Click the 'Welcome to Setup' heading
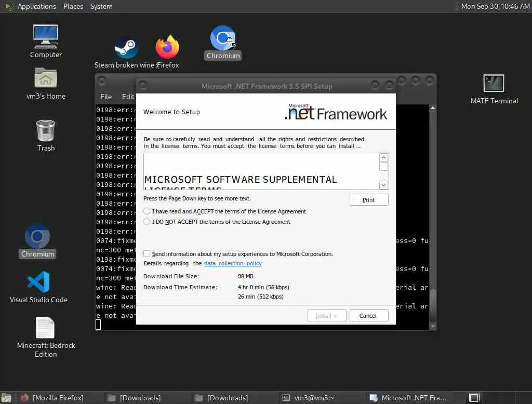Screen dimensions: 532x404 click(x=171, y=112)
